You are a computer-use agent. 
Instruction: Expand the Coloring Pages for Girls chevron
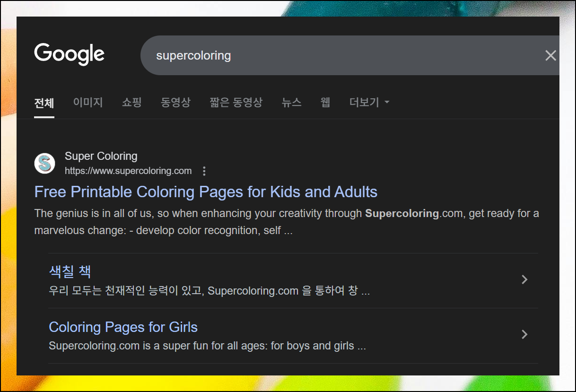[x=524, y=335]
